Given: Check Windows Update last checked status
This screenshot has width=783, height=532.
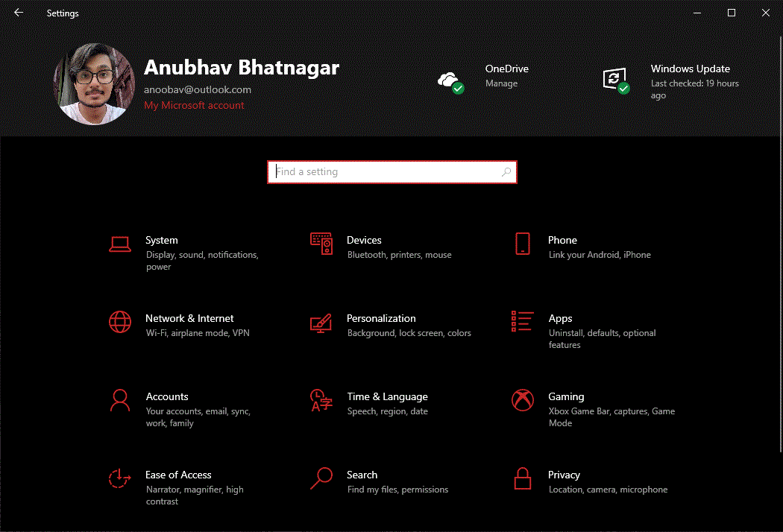Looking at the screenshot, I should point(694,89).
